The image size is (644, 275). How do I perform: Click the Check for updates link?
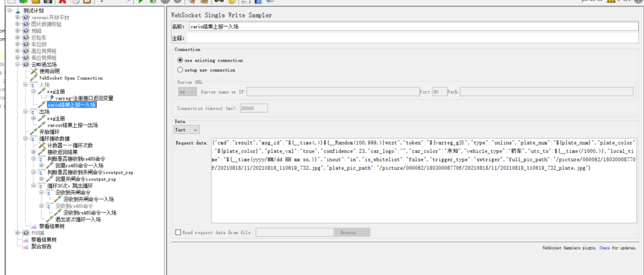pos(604,248)
